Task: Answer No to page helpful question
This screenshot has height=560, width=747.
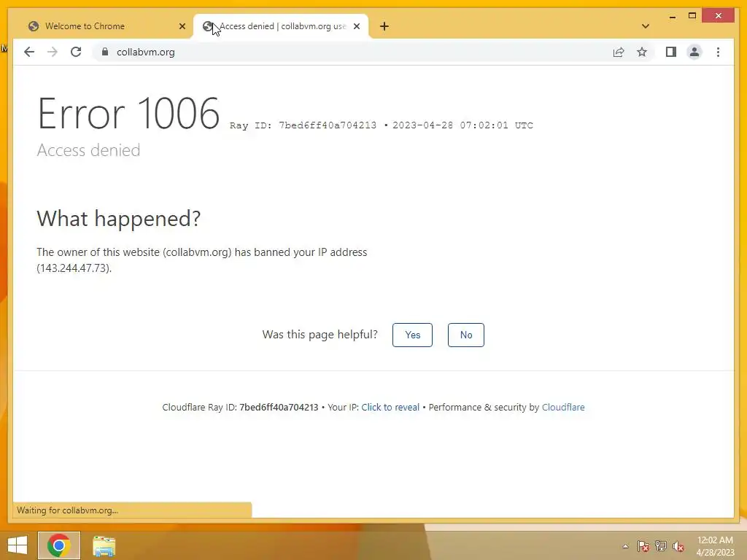Action: (466, 335)
